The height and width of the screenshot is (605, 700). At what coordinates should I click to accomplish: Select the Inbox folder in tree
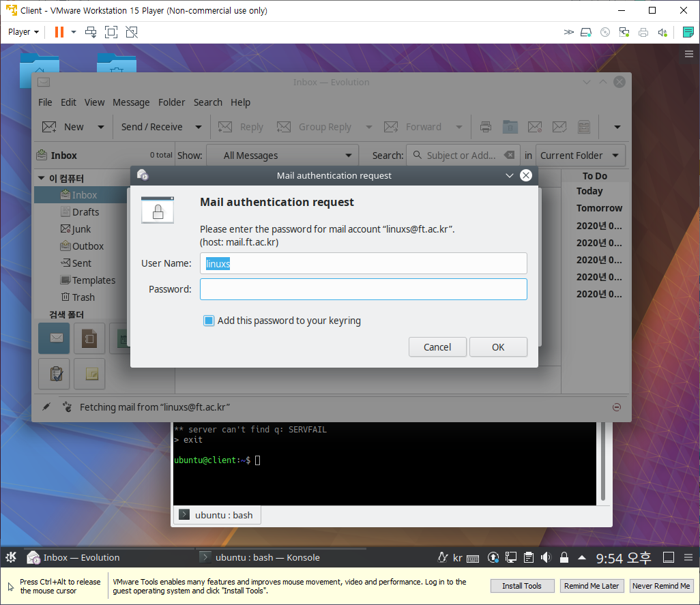tap(79, 195)
